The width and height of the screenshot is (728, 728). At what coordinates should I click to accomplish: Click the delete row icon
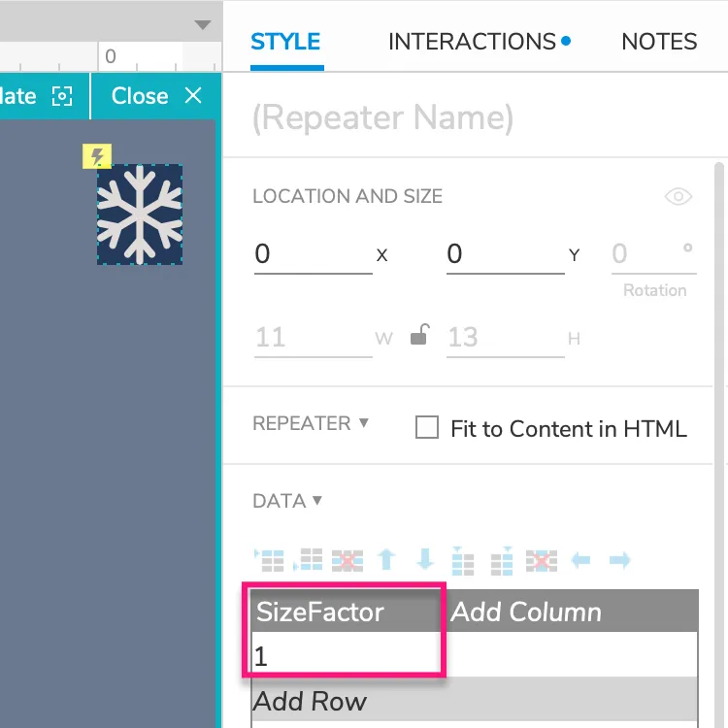(x=347, y=560)
